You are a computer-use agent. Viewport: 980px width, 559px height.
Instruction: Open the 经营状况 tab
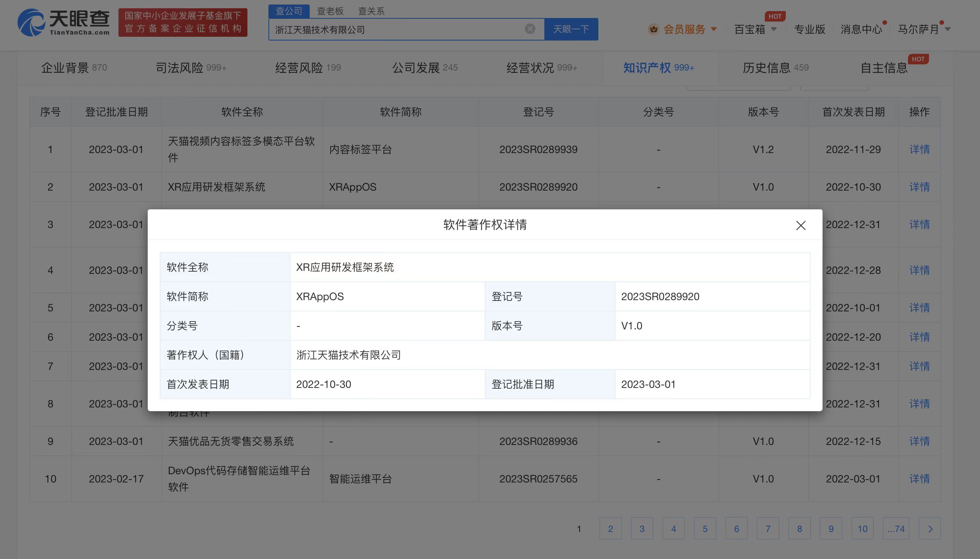pos(542,68)
